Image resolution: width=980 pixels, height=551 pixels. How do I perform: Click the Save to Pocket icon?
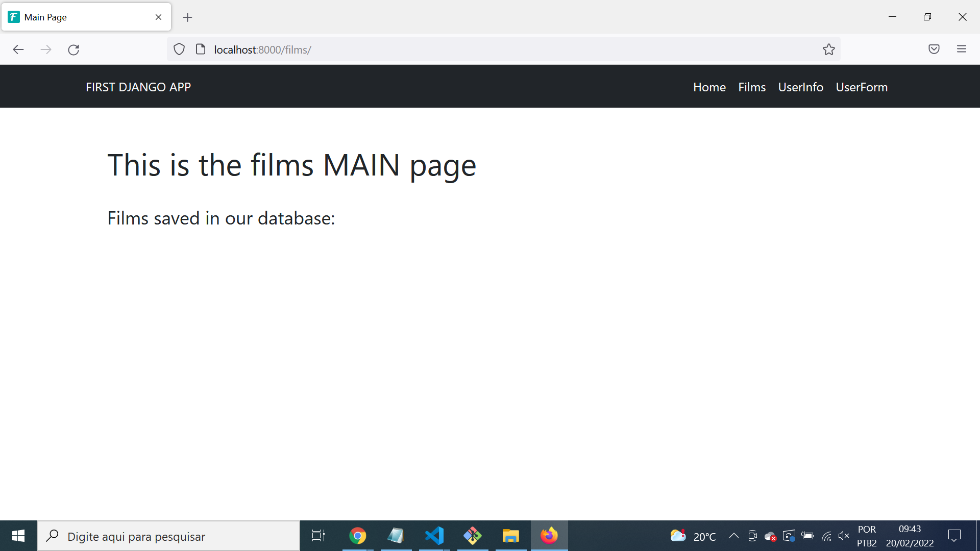click(x=934, y=49)
